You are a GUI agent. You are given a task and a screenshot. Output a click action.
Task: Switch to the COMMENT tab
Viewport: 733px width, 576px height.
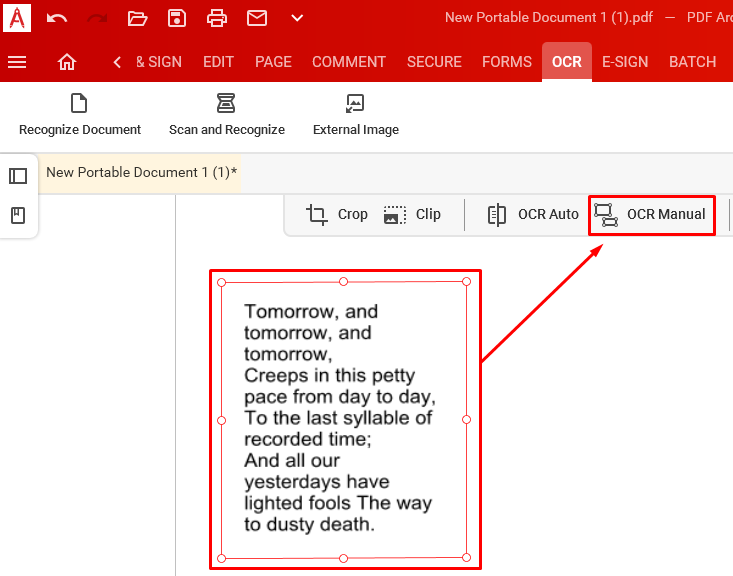pyautogui.click(x=349, y=62)
